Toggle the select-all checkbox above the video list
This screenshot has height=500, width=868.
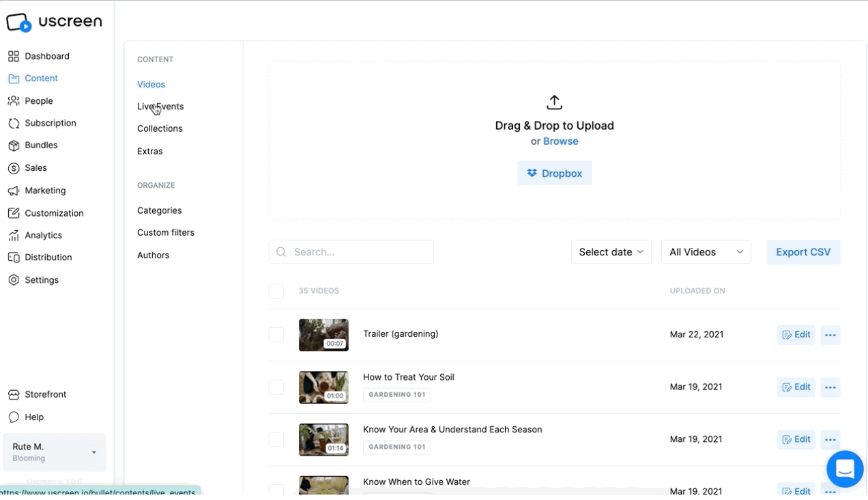pyautogui.click(x=276, y=291)
